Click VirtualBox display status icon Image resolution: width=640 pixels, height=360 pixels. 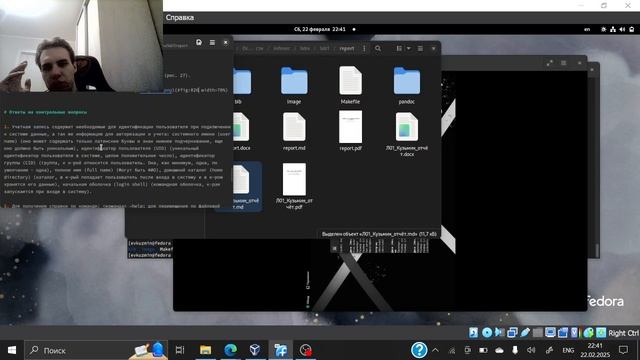(x=550, y=333)
